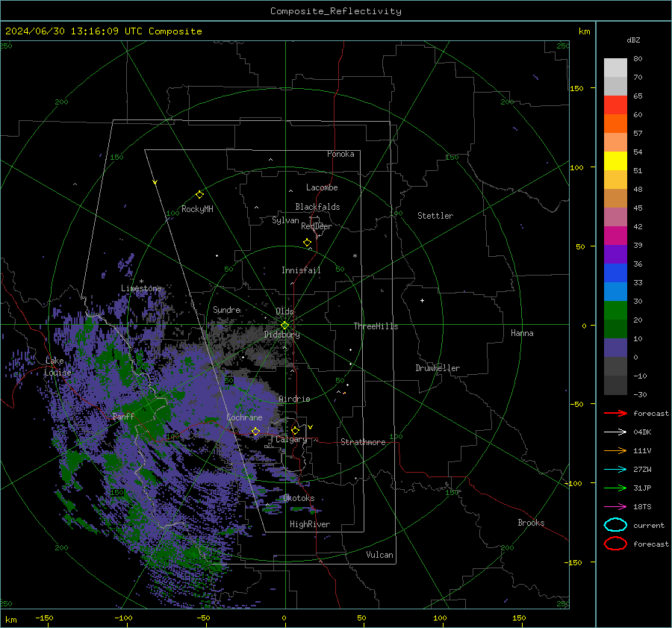This screenshot has height=628, width=672.
Task: Click the Banff label on the map
Action: (x=123, y=417)
